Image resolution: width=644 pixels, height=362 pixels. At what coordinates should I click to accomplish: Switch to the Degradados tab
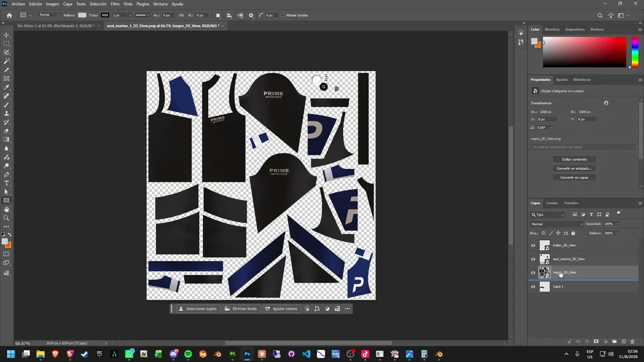point(575,29)
